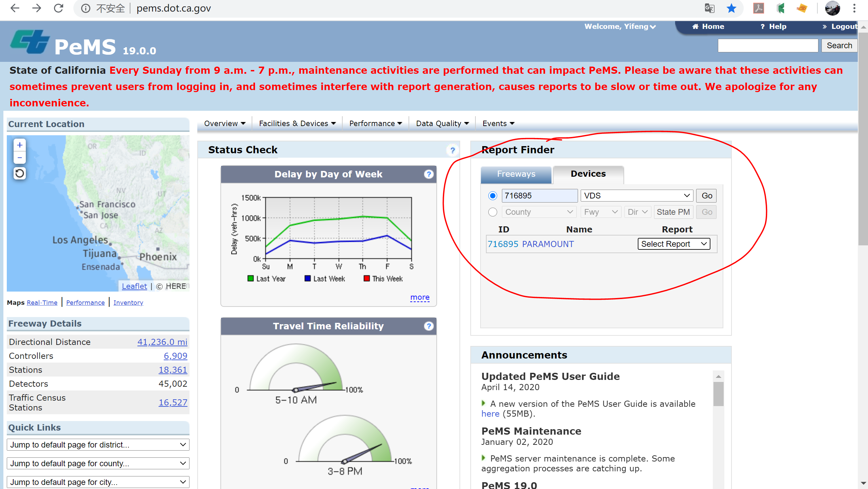This screenshot has width=868, height=489.
Task: Open the Chrome profile avatar
Action: 832,8
